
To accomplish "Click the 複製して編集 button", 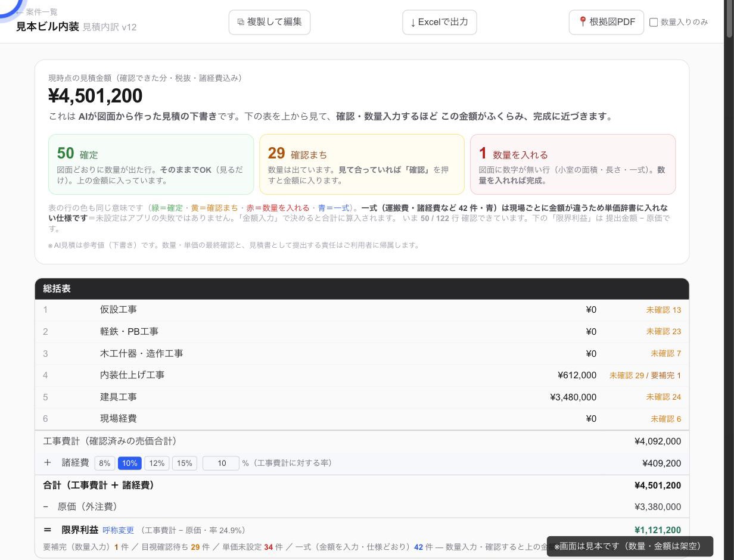I will (x=269, y=22).
